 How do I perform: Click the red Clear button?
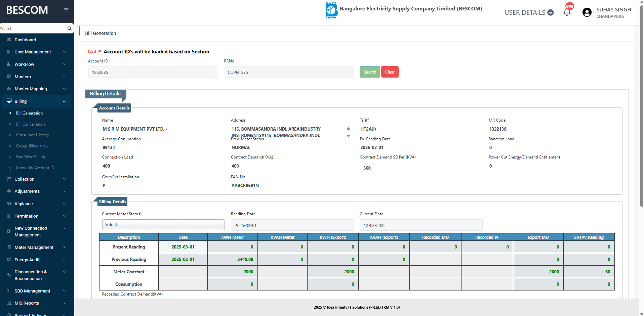pyautogui.click(x=390, y=72)
